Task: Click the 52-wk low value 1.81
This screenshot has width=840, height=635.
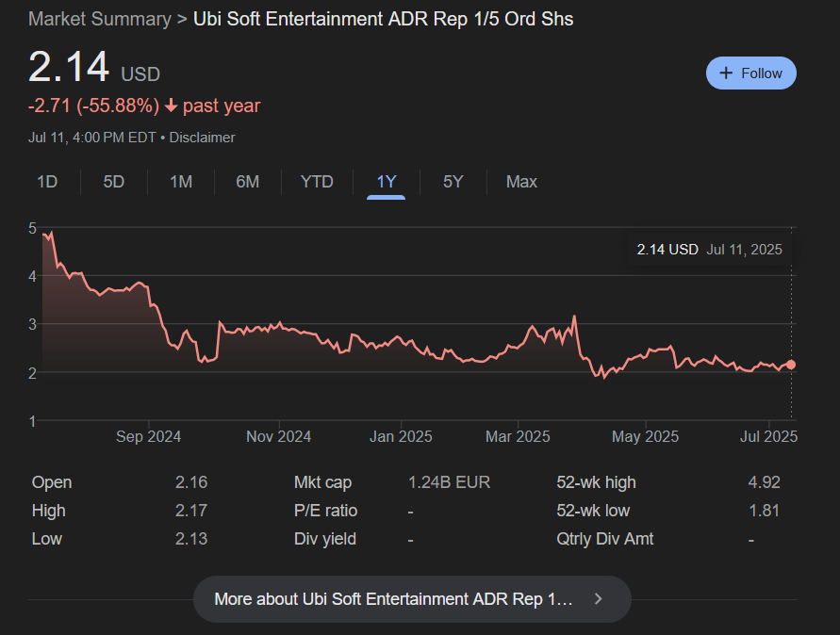Action: [x=764, y=511]
